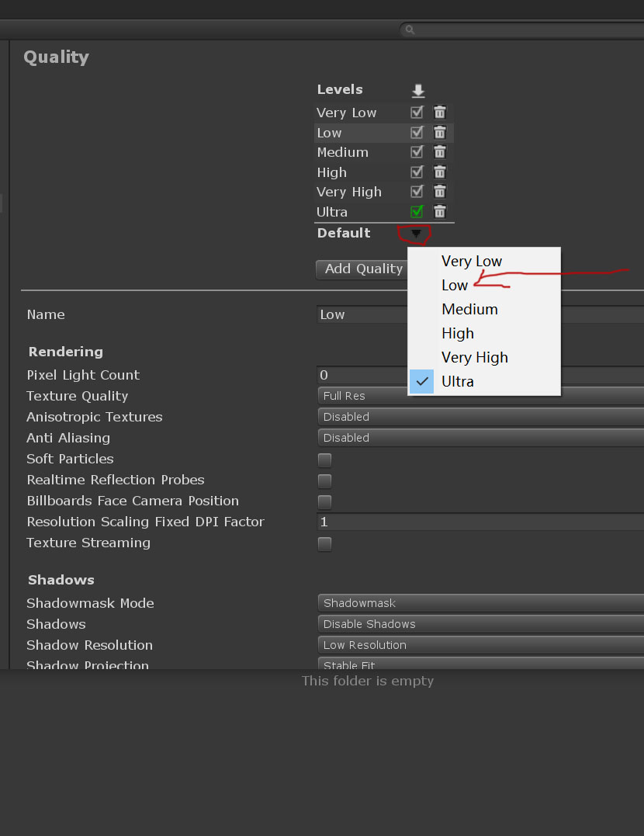
Task: Delete the Ultra quality level
Action: pos(439,211)
